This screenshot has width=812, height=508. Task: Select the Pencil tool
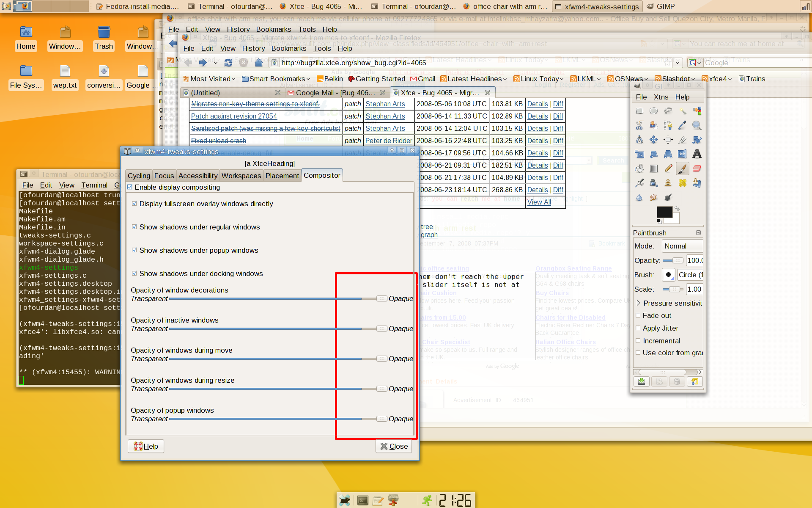[x=668, y=168]
